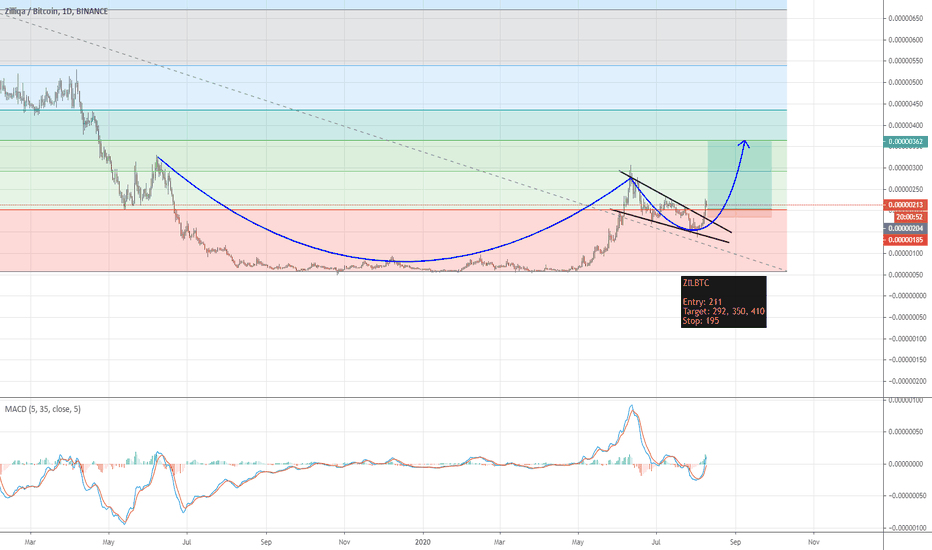Select the small red stop-loss zone
This screenshot has height=550, width=932.
point(739,213)
